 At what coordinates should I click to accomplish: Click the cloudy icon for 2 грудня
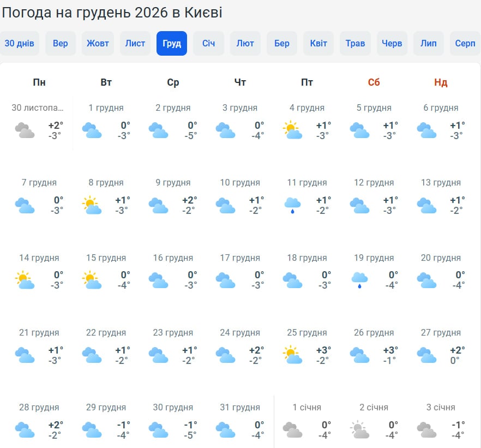pyautogui.click(x=159, y=130)
